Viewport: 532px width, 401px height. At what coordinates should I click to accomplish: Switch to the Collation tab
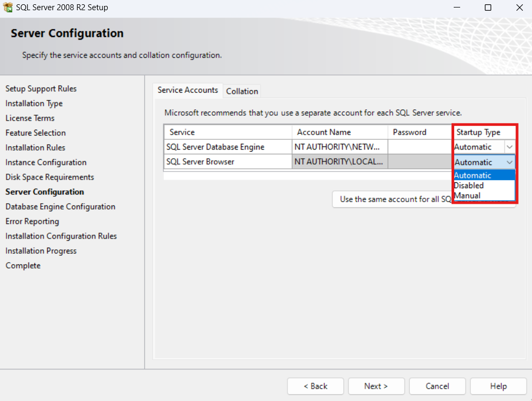pos(242,91)
